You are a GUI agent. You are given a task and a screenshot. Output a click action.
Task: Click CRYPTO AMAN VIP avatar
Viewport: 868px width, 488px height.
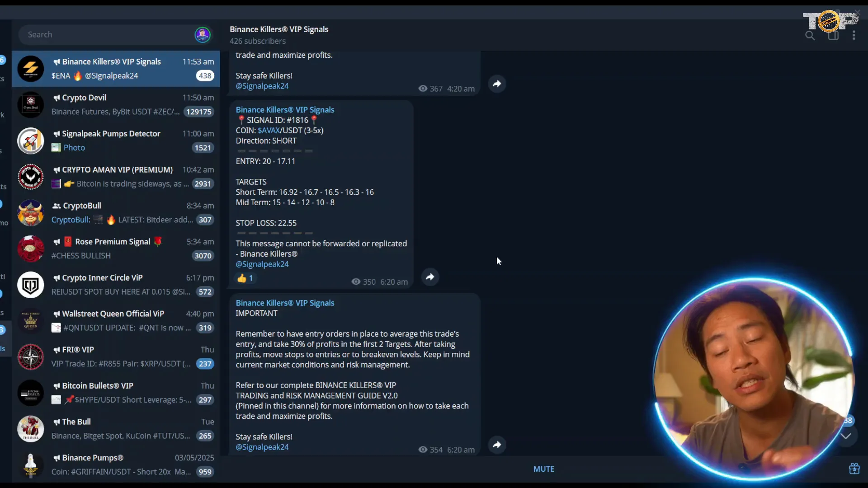click(x=31, y=177)
